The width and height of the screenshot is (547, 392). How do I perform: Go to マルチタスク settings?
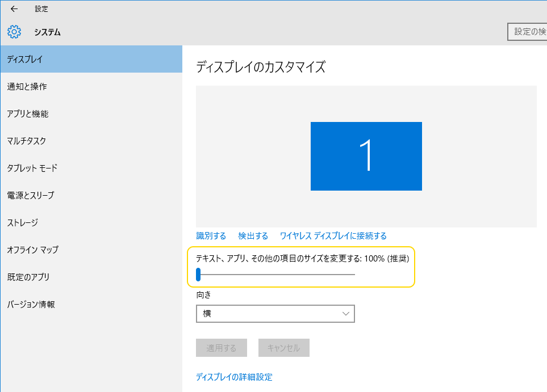[x=91, y=141]
